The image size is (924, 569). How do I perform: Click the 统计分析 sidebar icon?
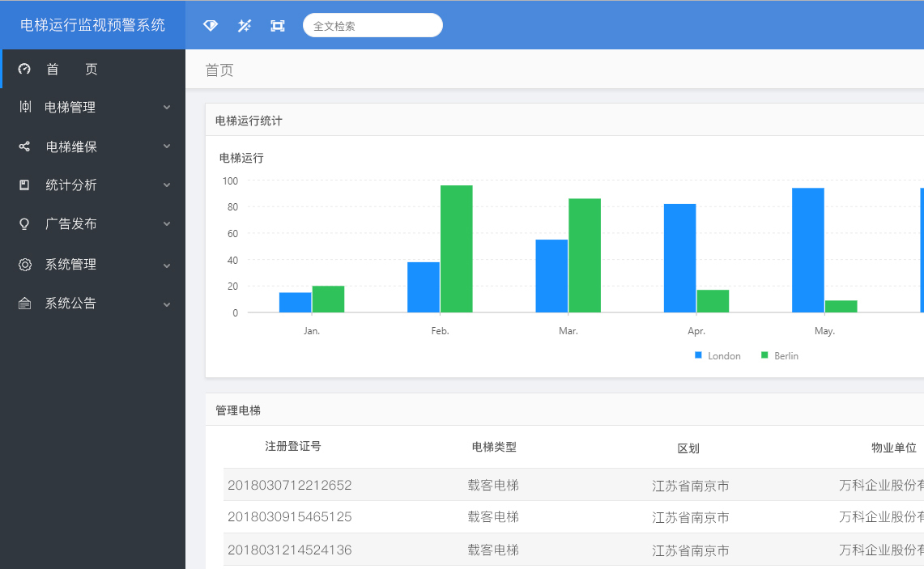click(24, 185)
